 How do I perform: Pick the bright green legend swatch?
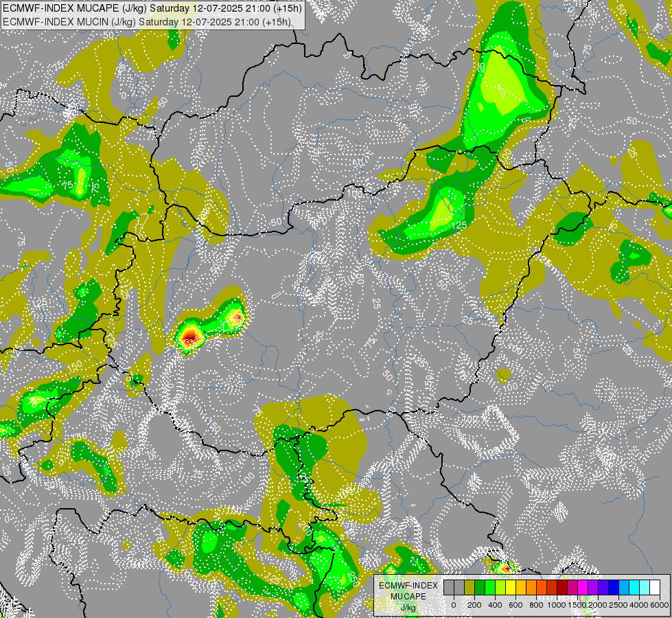coord(490,587)
